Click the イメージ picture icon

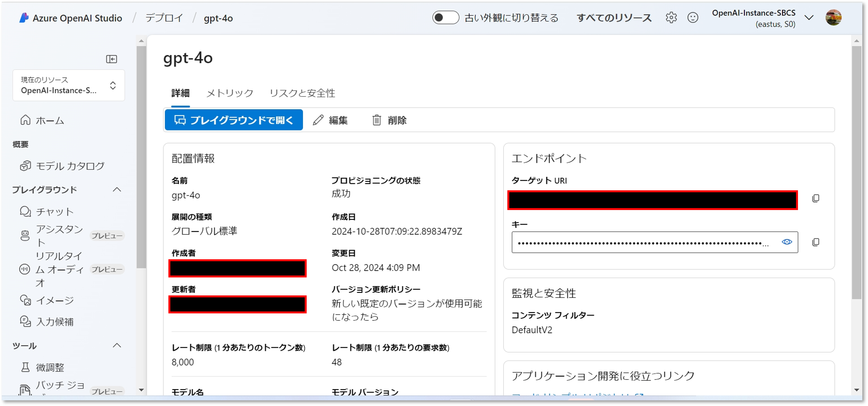click(x=25, y=300)
